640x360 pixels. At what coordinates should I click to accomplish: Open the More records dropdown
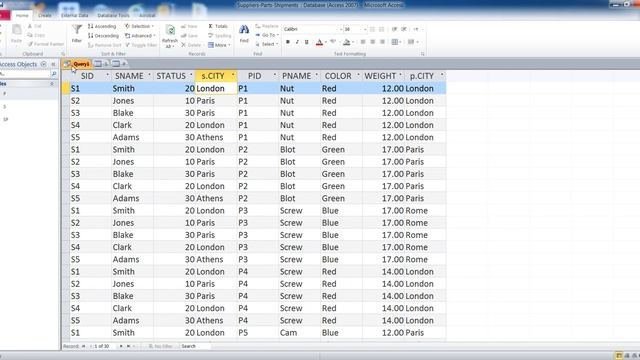coord(219,45)
